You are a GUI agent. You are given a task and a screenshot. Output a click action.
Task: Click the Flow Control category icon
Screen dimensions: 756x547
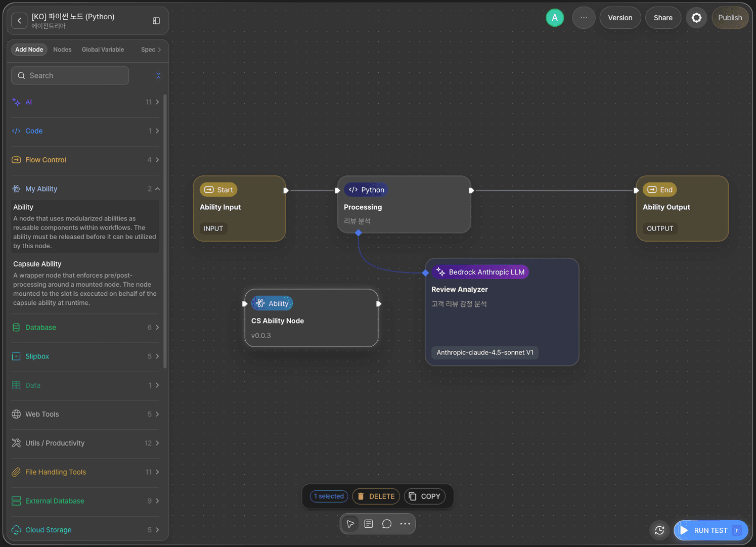(16, 160)
